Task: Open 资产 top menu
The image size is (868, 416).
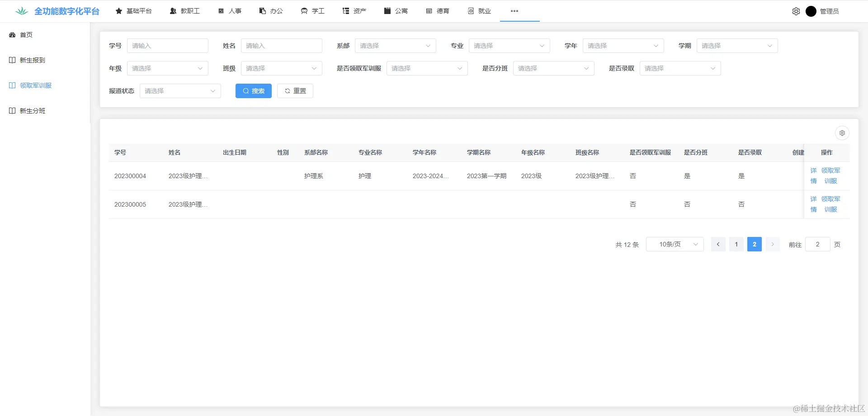Action: click(354, 11)
